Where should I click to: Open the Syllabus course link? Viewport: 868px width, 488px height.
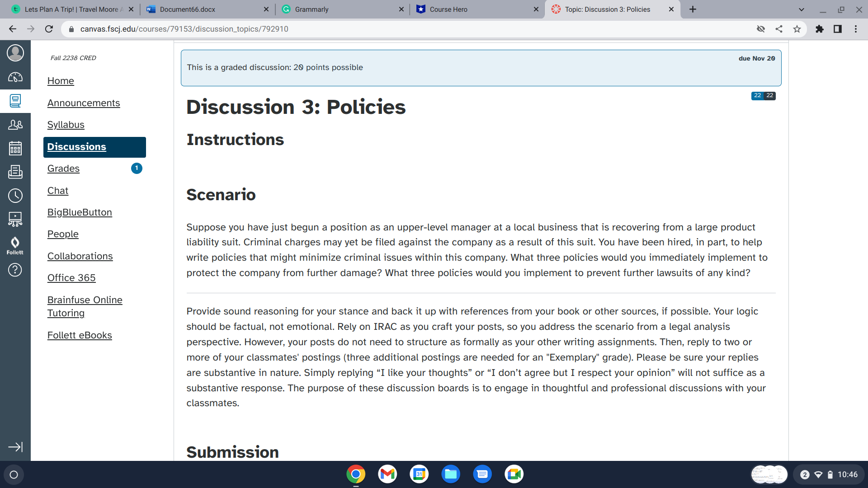point(66,125)
